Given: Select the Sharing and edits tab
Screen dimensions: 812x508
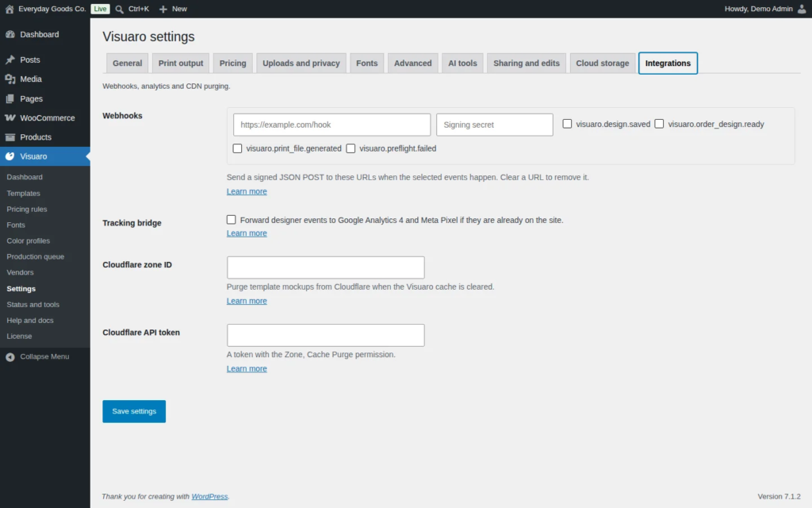Looking at the screenshot, I should click(x=527, y=63).
